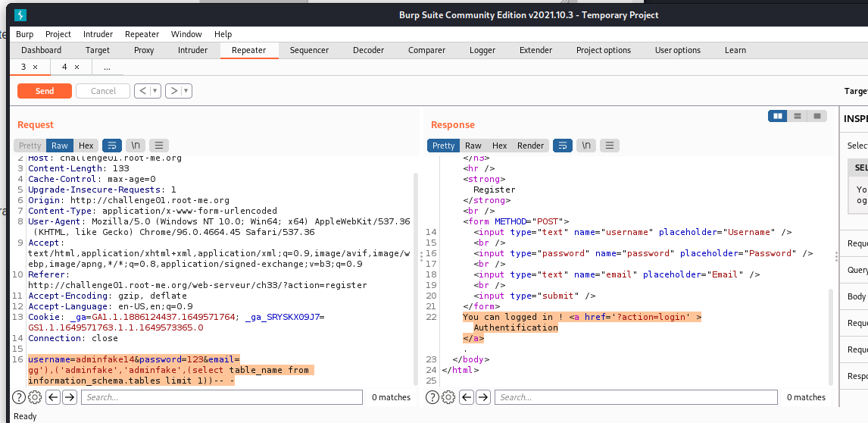Click the Request pane vertical scrollbar
The width and height of the screenshot is (868, 423).
tap(416, 277)
